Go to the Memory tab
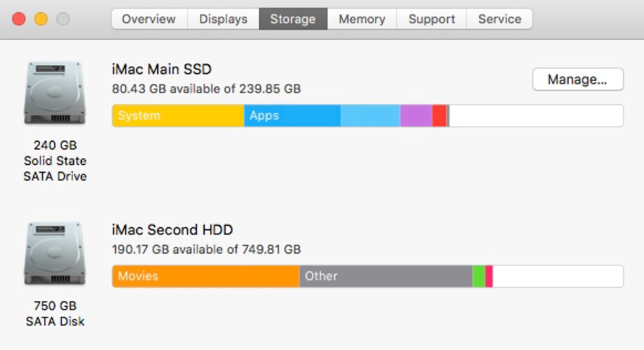The image size is (644, 350). (362, 19)
